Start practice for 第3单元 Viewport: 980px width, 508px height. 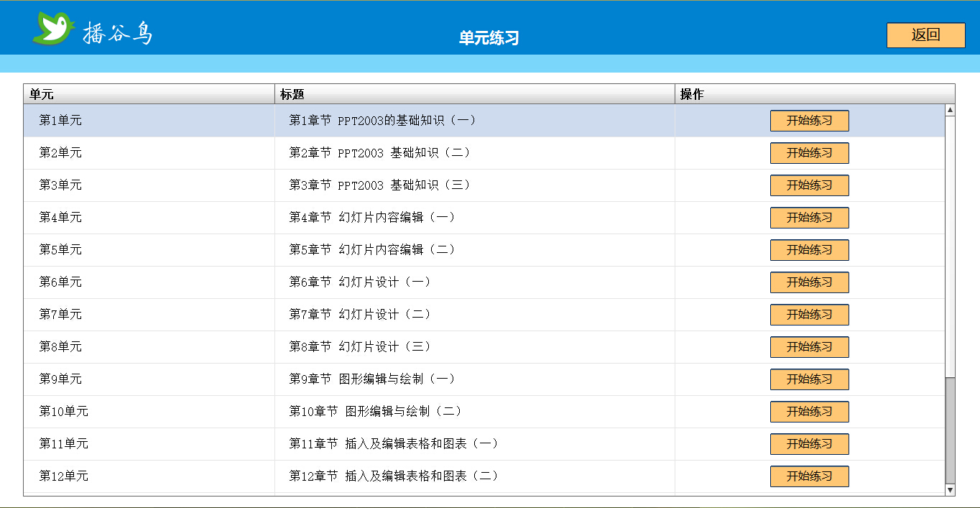[x=809, y=185]
